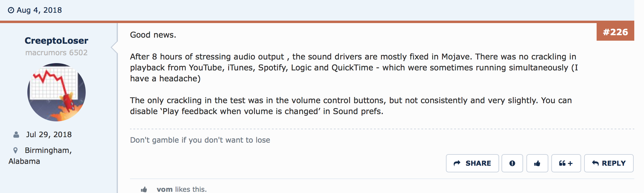Click the falling stock chart avatar

pos(57,92)
